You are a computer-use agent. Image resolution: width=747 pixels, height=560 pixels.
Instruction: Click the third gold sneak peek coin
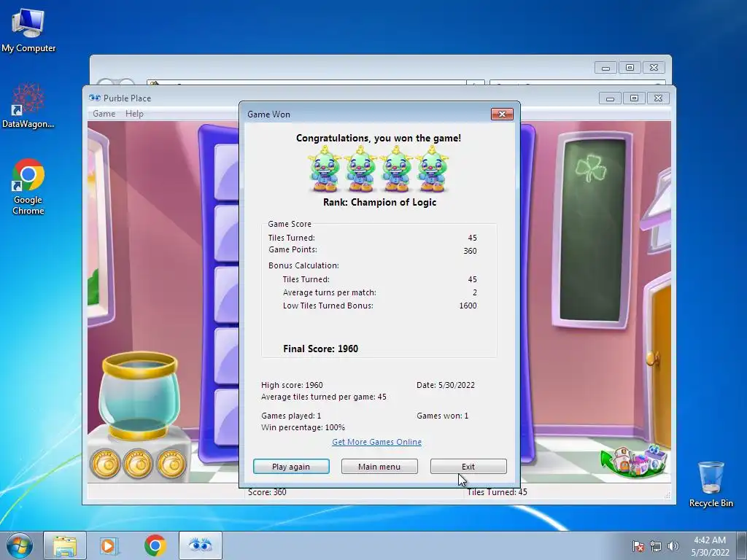[x=171, y=463]
